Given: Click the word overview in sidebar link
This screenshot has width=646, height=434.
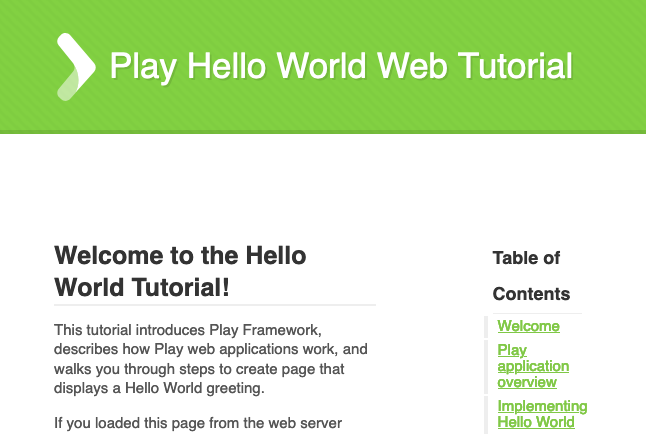Looking at the screenshot, I should point(527,382).
